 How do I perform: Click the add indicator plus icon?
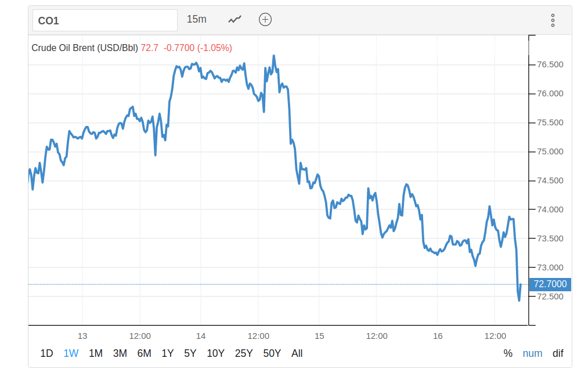pyautogui.click(x=265, y=20)
